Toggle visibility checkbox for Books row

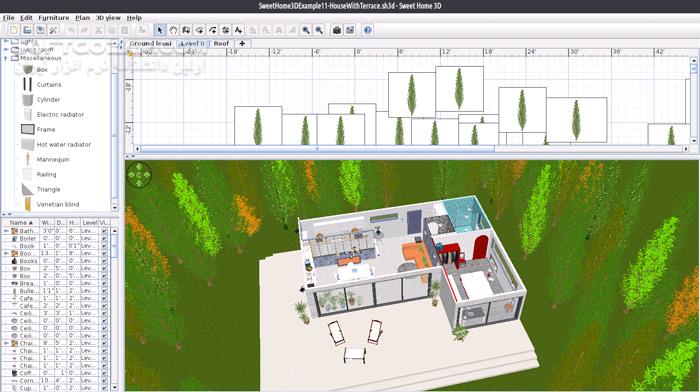point(104,261)
